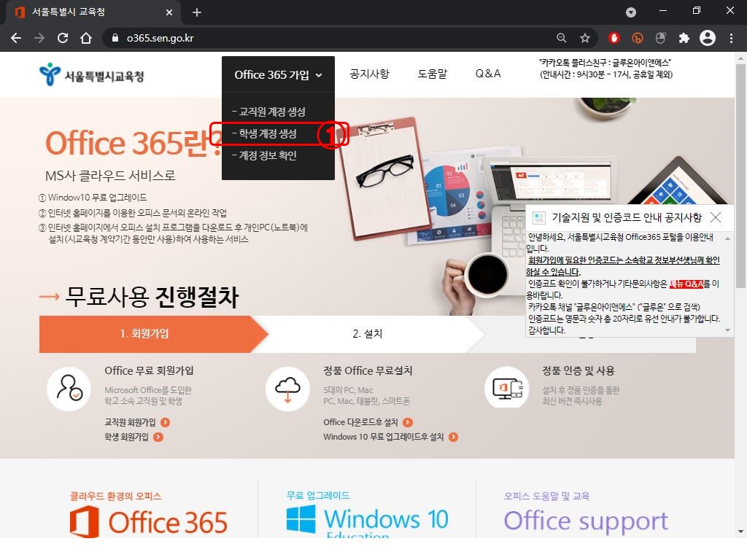Close the 기술지원 및 인증코드 notice popup
This screenshot has height=560, width=747.
(x=716, y=217)
